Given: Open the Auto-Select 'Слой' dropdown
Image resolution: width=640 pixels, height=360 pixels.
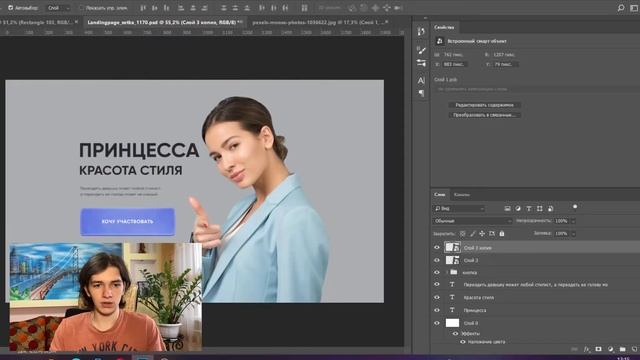Looking at the screenshot, I should pyautogui.click(x=58, y=8).
